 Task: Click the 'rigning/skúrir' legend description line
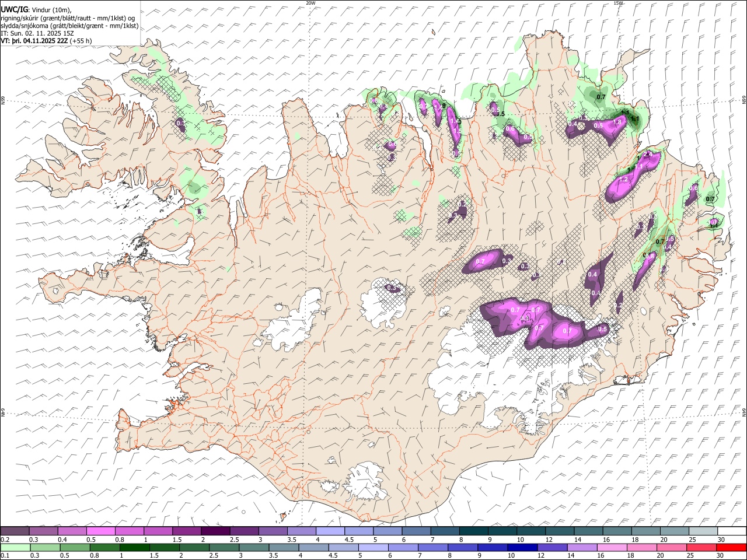click(68, 18)
